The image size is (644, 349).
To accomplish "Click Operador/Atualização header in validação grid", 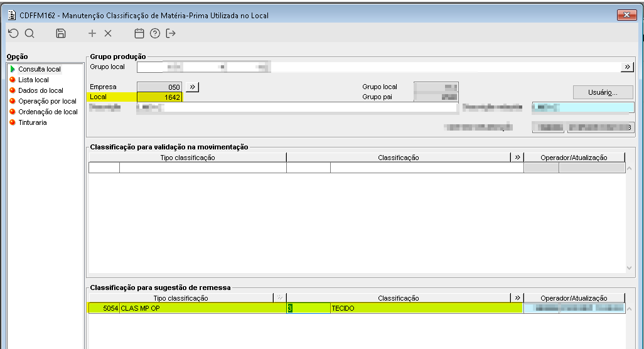I will 574,158.
